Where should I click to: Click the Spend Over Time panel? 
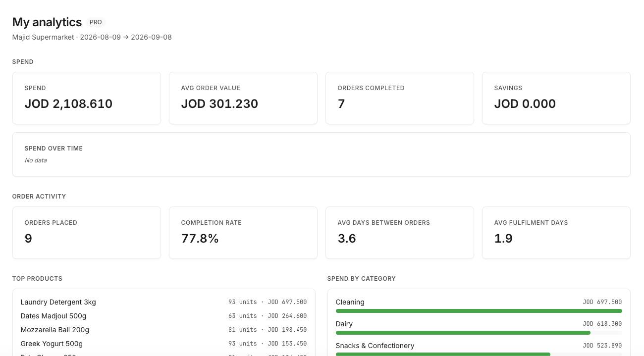click(x=322, y=154)
